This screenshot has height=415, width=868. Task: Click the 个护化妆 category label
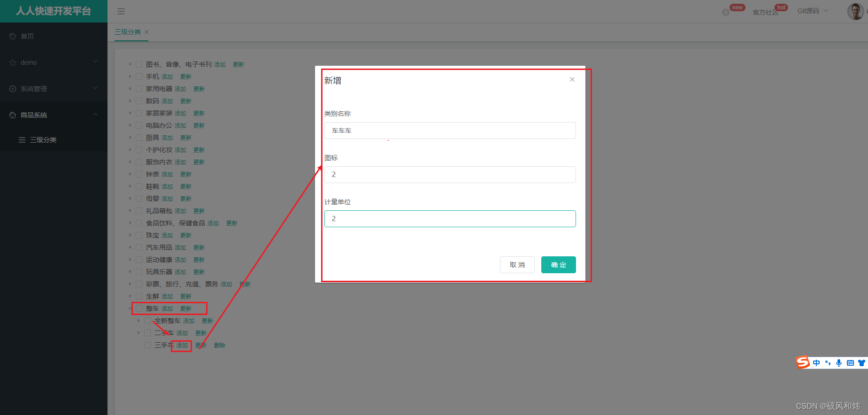[159, 150]
